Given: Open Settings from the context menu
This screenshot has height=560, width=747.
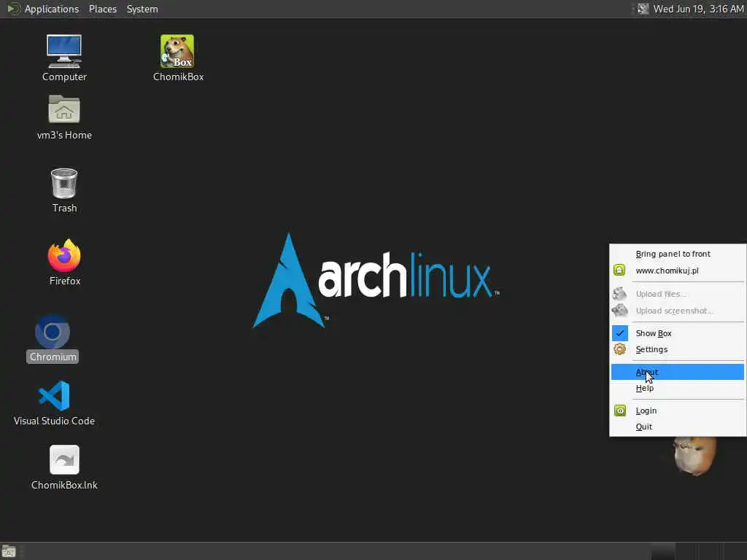Looking at the screenshot, I should pyautogui.click(x=678, y=349).
